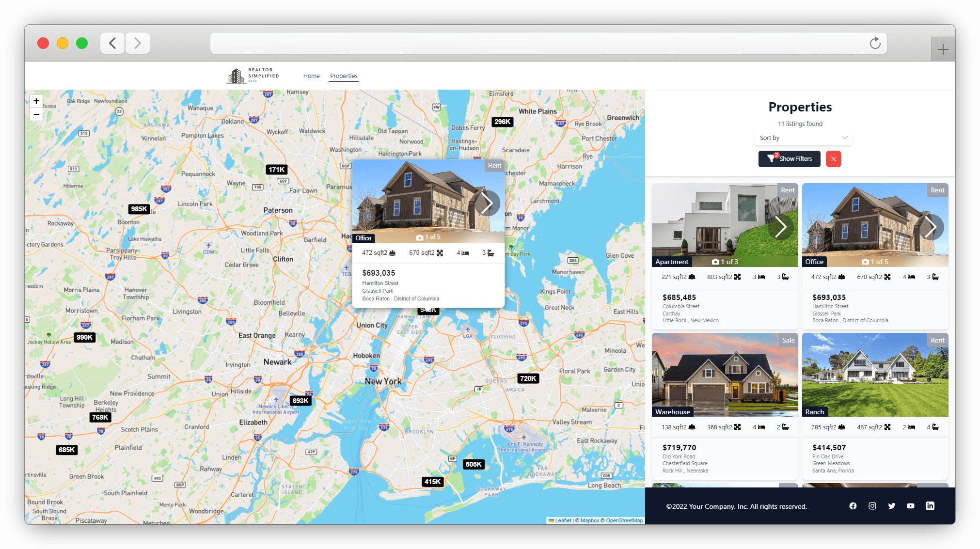This screenshot has height=549, width=980.
Task: Go back with browser back arrow
Action: click(x=112, y=43)
